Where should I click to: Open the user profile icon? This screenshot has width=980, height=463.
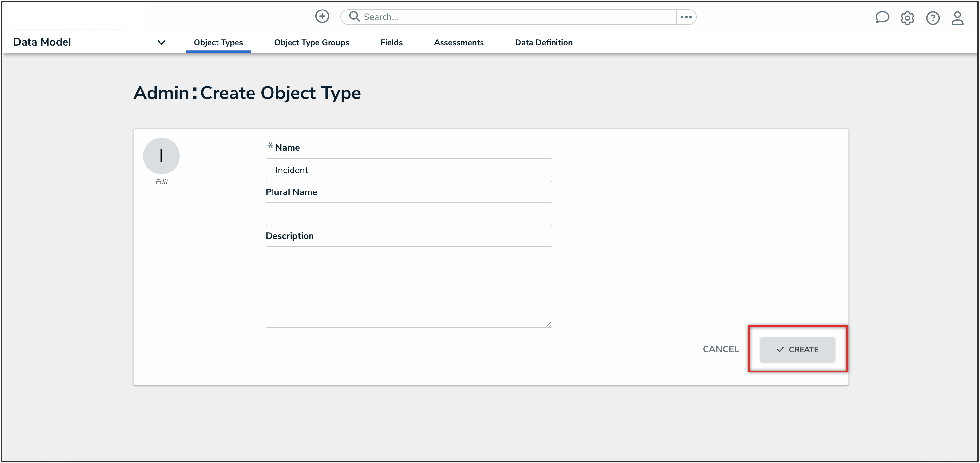pos(957,18)
